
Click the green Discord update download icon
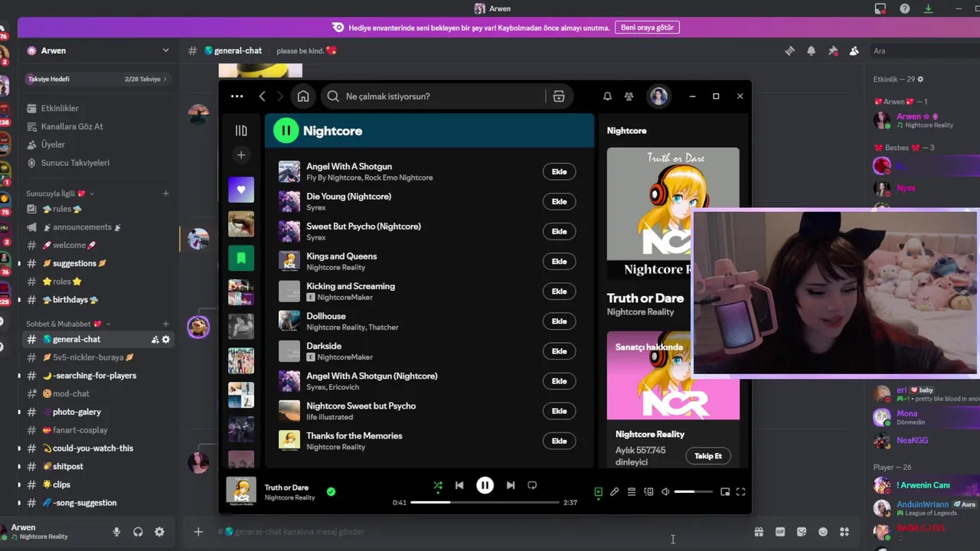pos(928,8)
